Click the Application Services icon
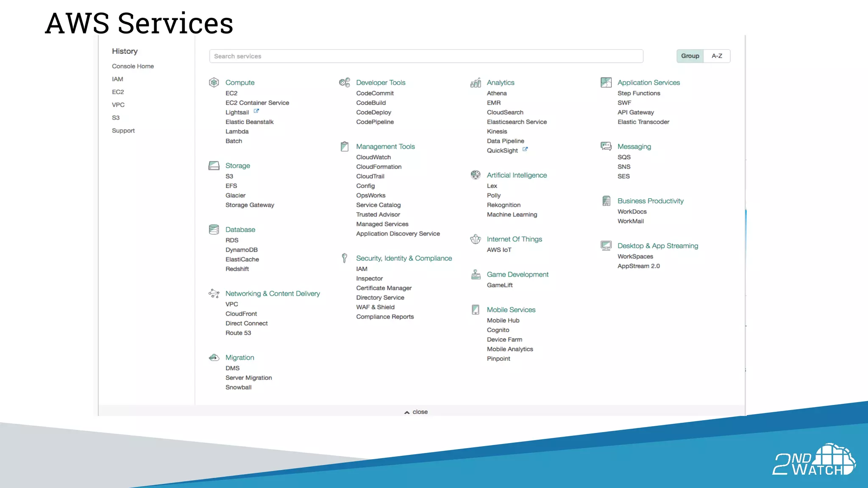 click(606, 82)
